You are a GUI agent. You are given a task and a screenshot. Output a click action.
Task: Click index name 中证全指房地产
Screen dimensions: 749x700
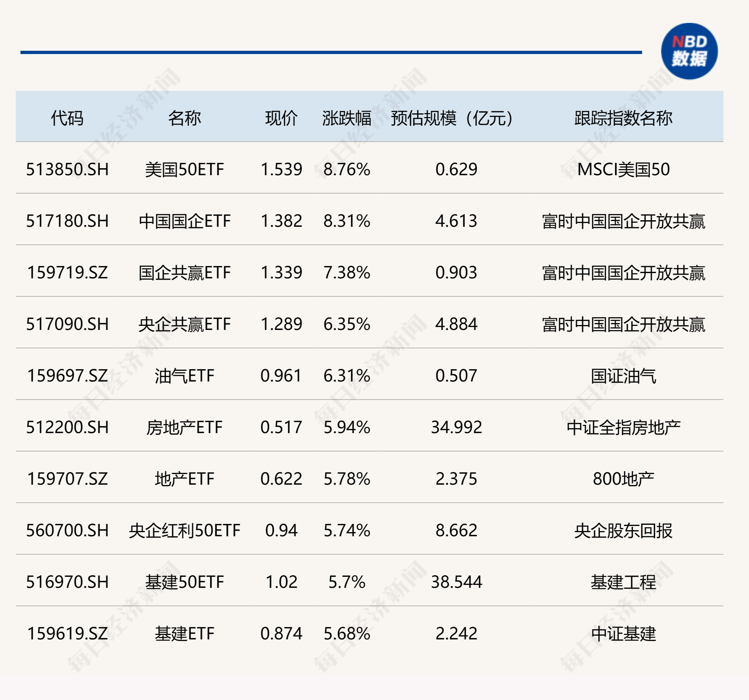tap(623, 427)
